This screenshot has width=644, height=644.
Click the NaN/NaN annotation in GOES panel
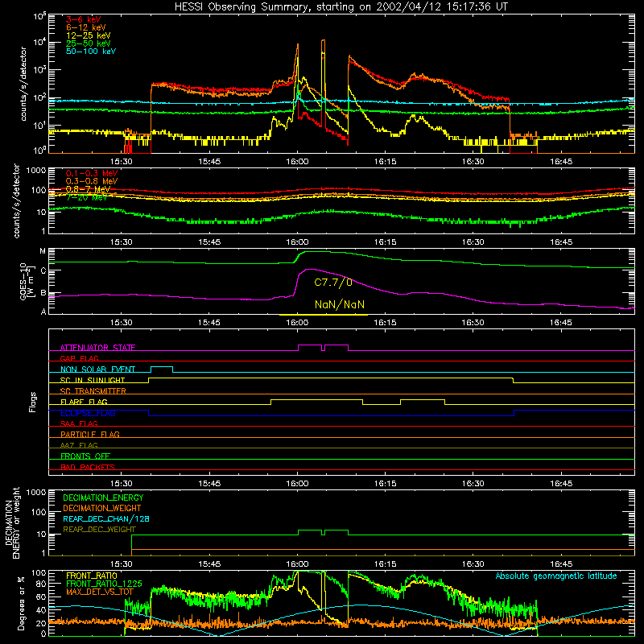[339, 304]
